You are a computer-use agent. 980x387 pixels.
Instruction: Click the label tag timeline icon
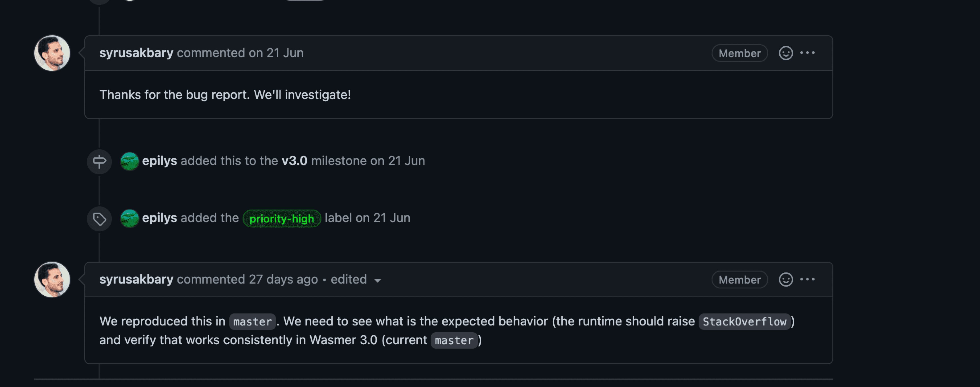99,219
